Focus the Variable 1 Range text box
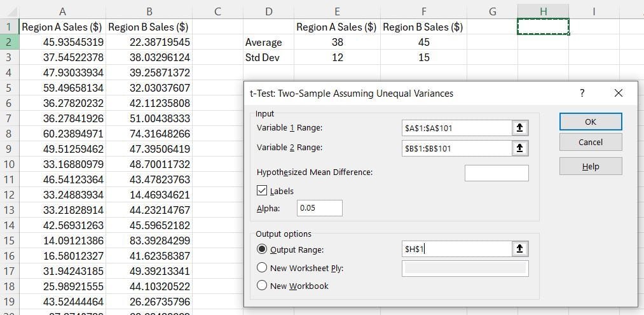 coord(456,128)
